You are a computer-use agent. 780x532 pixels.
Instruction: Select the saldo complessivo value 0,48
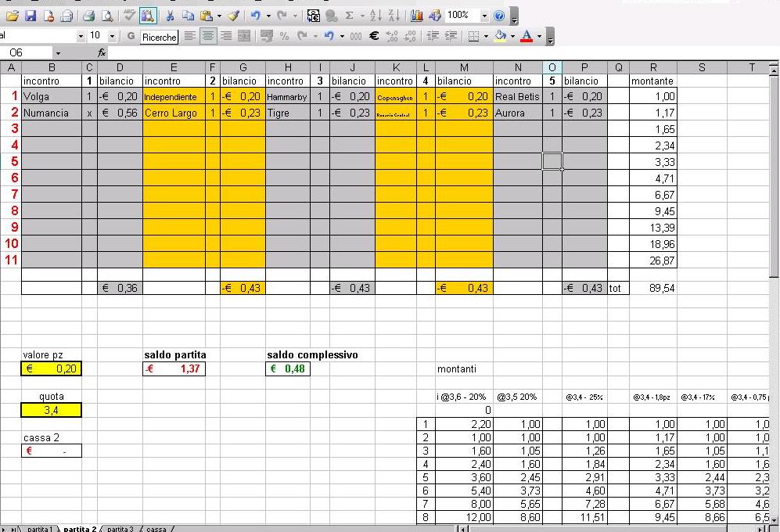point(288,368)
